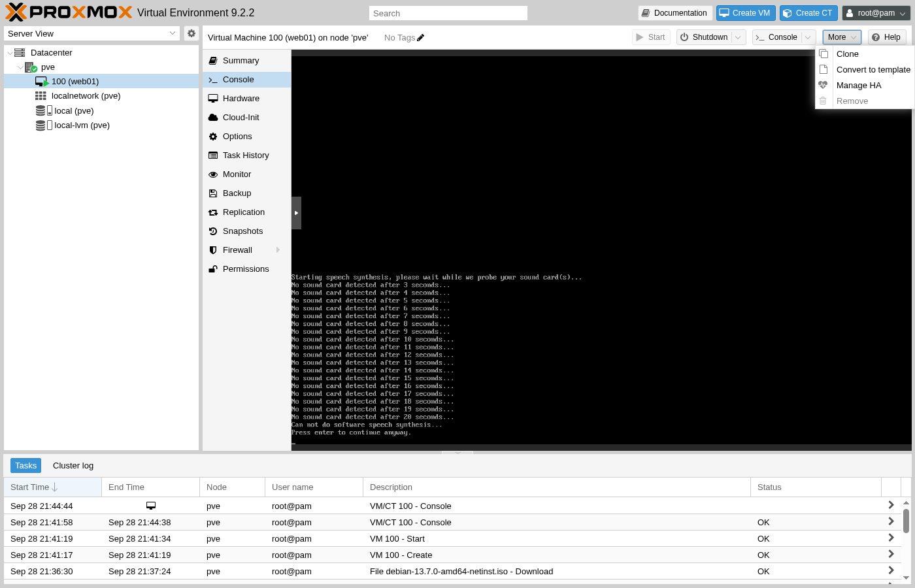Click the Proxmox logo
The height and width of the screenshot is (588, 915).
pyautogui.click(x=69, y=12)
